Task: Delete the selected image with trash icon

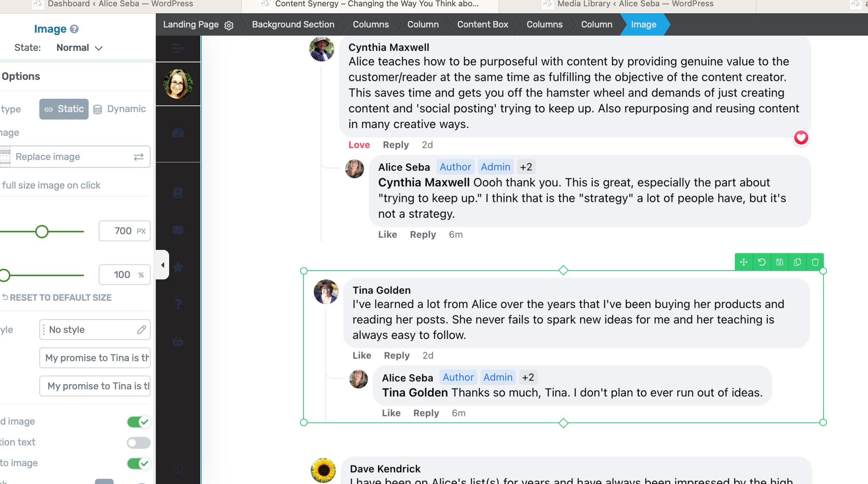Action: pyautogui.click(x=815, y=262)
